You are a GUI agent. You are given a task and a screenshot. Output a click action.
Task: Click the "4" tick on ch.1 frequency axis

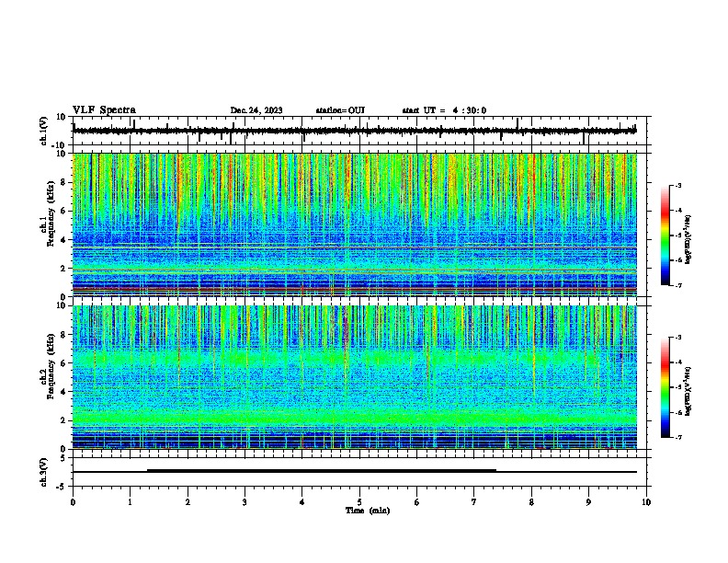tap(63, 240)
